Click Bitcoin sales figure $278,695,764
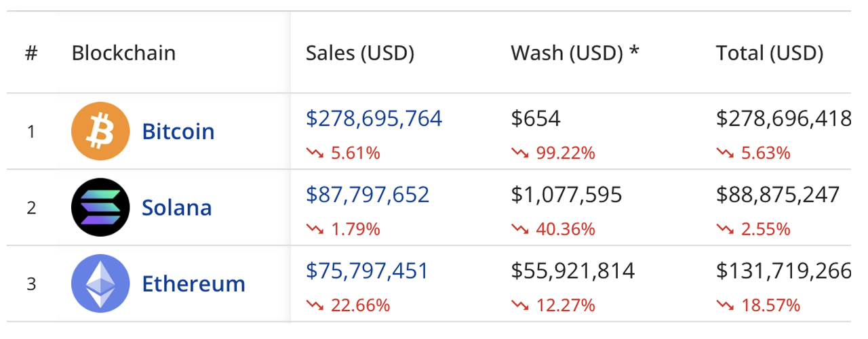The width and height of the screenshot is (868, 339). (374, 119)
